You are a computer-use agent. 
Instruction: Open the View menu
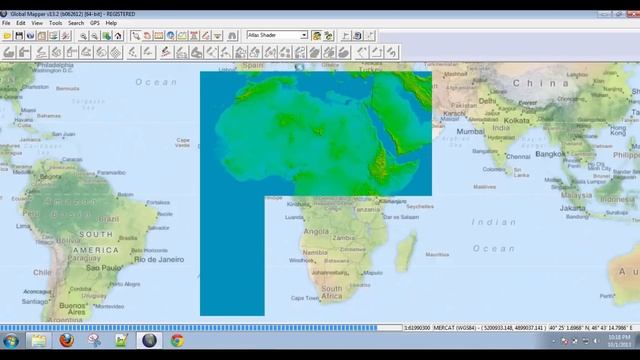(37, 23)
